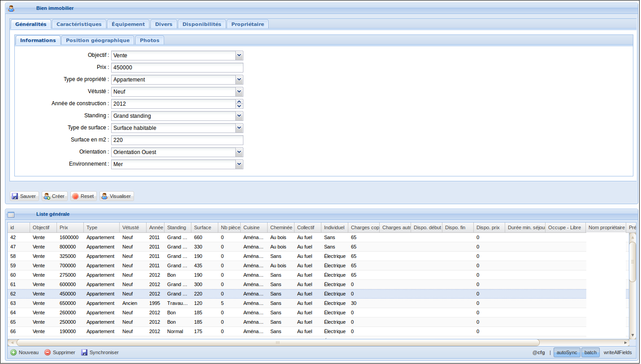Toggle the writeAllFields option
The width and height of the screenshot is (641, 364).
point(617,352)
